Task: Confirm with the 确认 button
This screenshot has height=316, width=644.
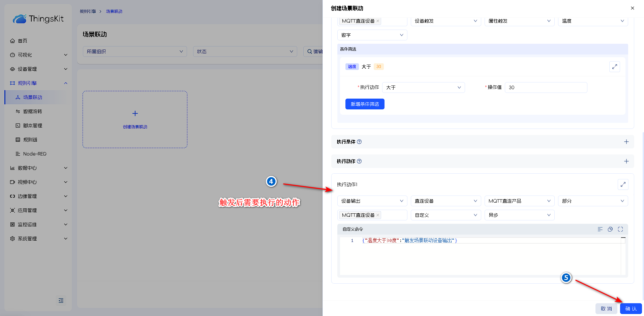Action: [631, 309]
